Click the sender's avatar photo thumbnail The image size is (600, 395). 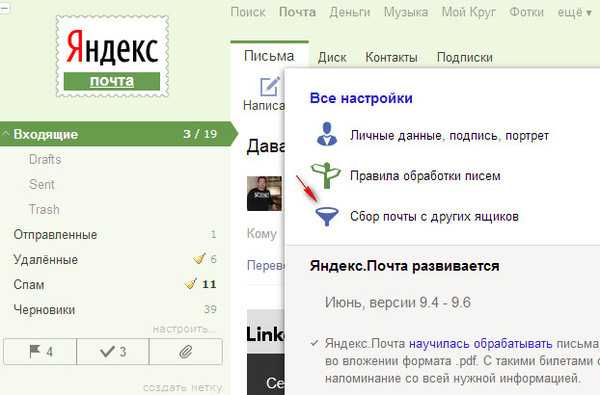point(264,193)
